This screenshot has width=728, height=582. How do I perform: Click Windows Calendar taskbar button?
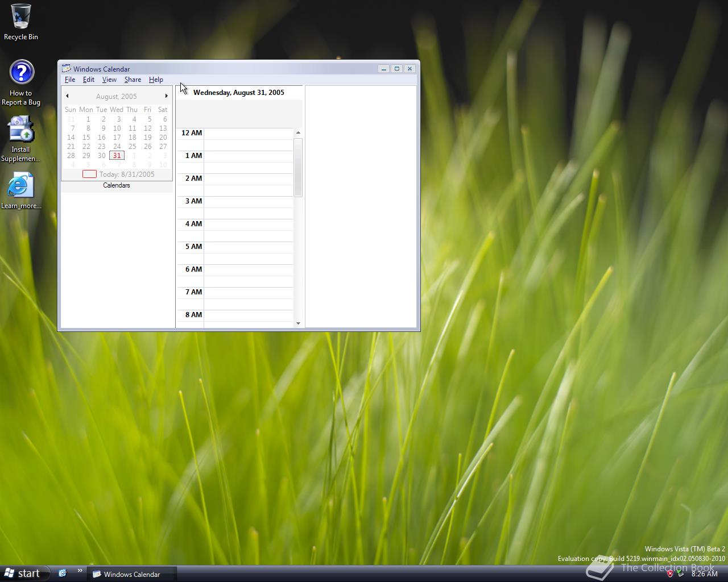click(x=131, y=574)
